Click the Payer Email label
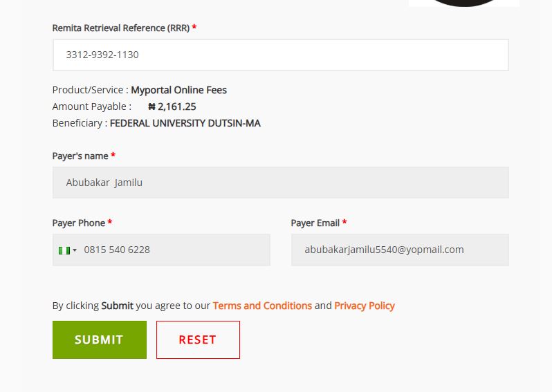Image resolution: width=552 pixels, height=392 pixels. [x=315, y=223]
